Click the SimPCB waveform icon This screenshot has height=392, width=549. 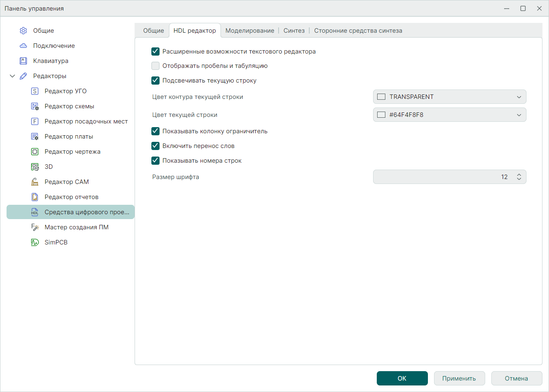[x=35, y=242]
